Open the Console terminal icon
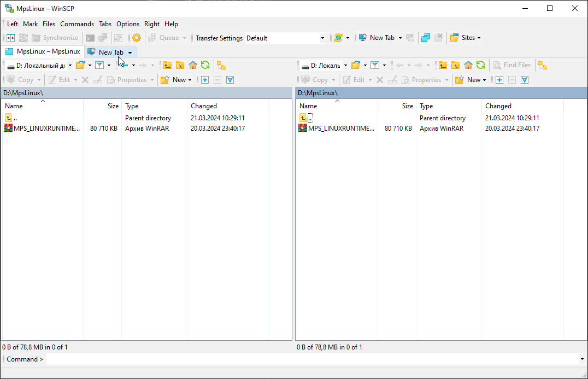The image size is (588, 379). tap(90, 38)
